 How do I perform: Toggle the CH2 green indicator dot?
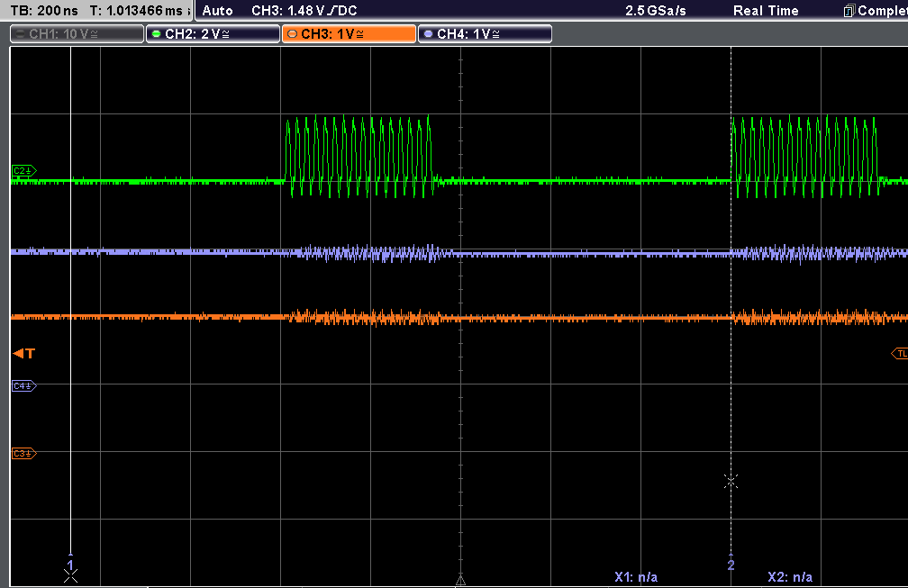pyautogui.click(x=156, y=34)
